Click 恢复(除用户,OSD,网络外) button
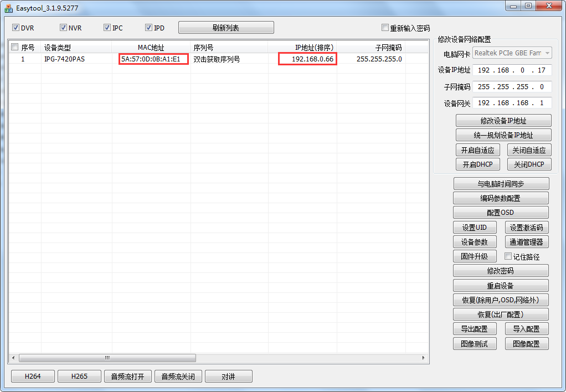The width and height of the screenshot is (566, 392). point(501,300)
